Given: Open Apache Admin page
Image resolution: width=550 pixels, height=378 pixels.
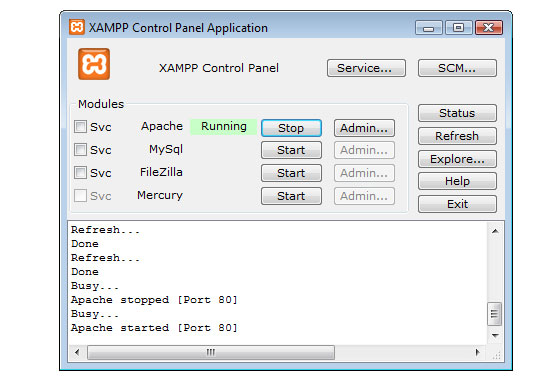Looking at the screenshot, I should pos(364,128).
